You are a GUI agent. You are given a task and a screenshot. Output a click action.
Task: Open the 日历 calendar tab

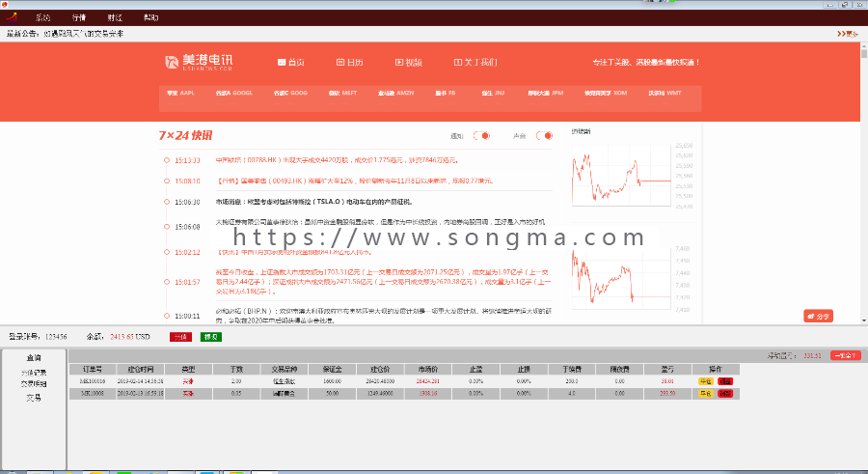click(x=350, y=62)
